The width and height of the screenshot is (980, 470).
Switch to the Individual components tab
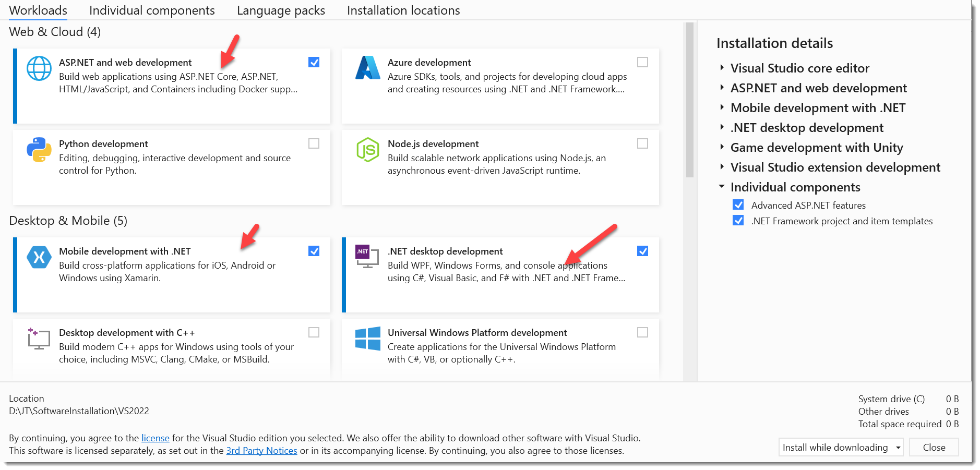point(152,10)
